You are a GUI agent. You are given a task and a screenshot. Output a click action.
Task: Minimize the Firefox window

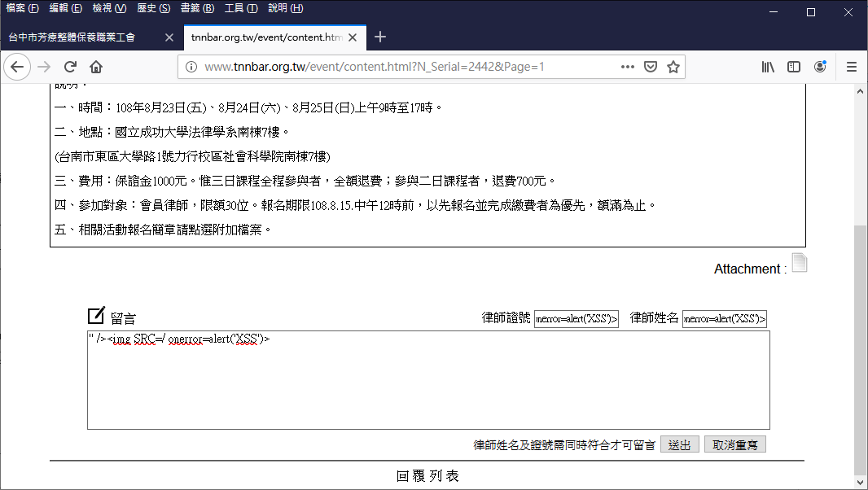[774, 11]
